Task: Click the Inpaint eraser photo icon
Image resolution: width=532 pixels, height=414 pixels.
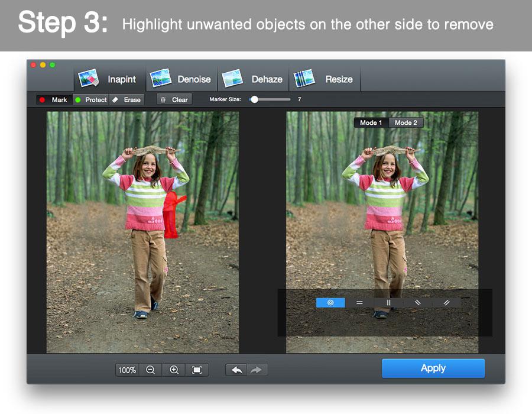Action: (x=88, y=79)
